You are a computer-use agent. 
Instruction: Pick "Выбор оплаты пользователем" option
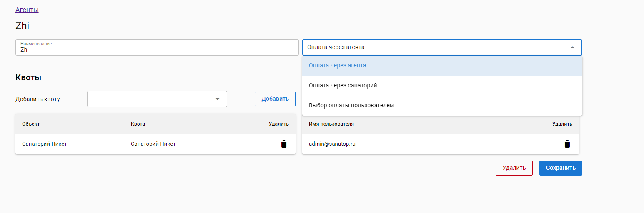coord(351,105)
